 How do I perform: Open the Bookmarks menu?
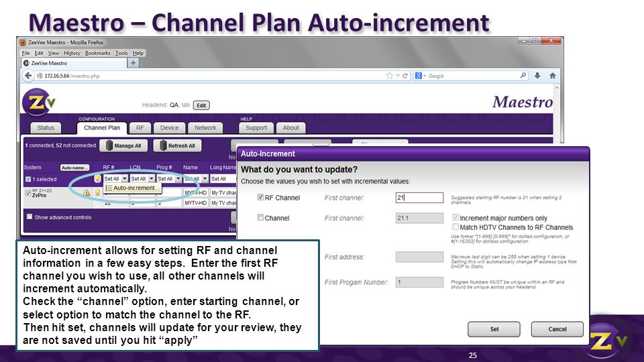(x=97, y=53)
